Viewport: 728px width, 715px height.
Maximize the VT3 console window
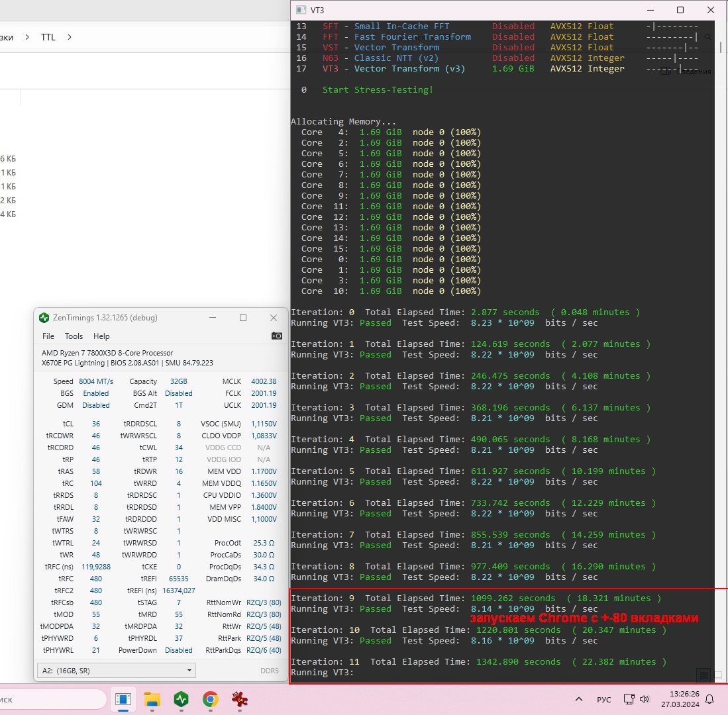pos(680,10)
